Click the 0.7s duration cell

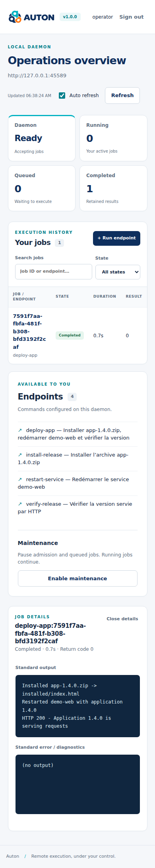coord(98,336)
